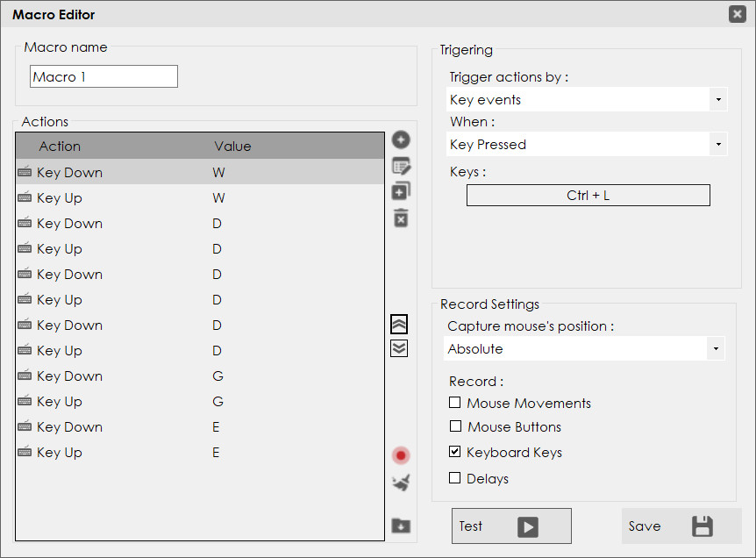Uncheck the Keyboard Keys checkbox
Screen dimensions: 756x558
pyautogui.click(x=454, y=452)
